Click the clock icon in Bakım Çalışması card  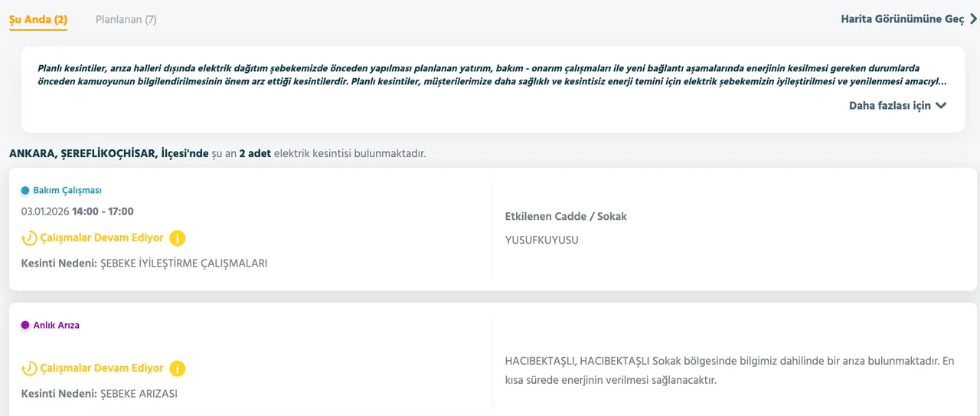[x=29, y=238]
